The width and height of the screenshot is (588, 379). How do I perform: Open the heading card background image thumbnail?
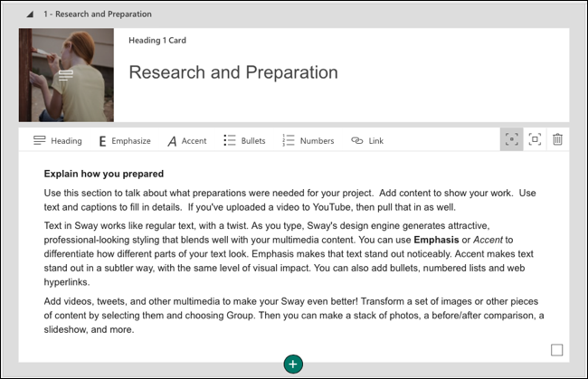pyautogui.click(x=66, y=75)
